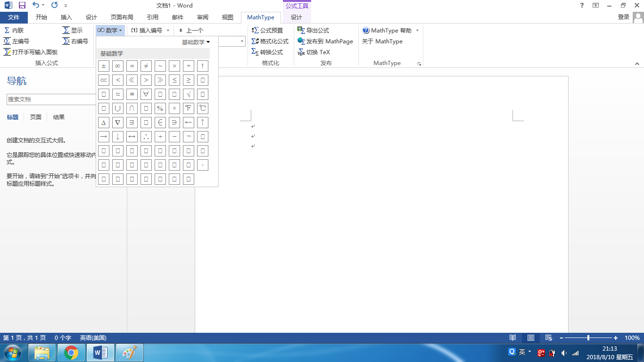Click 发布到 MathPage
The width and height of the screenshot is (644, 362).
[x=325, y=41]
